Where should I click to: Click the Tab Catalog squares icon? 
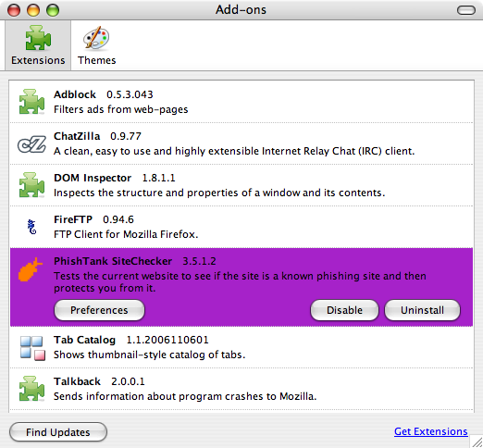click(32, 348)
